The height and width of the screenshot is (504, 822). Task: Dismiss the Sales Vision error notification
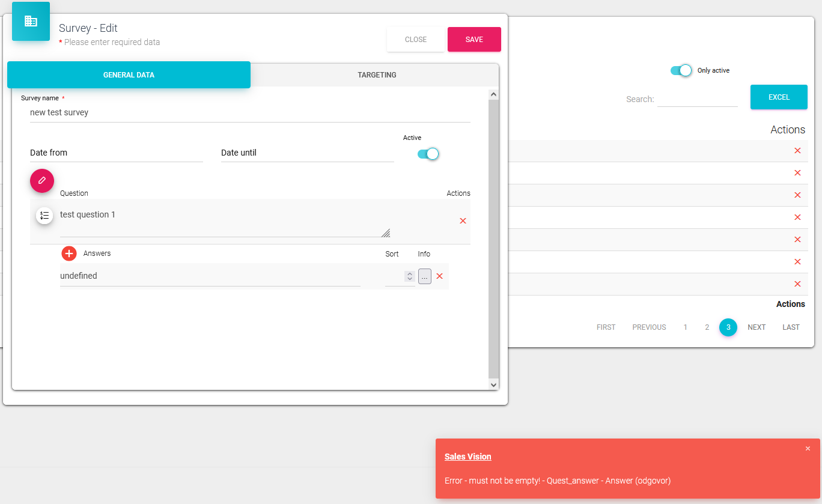(x=808, y=449)
